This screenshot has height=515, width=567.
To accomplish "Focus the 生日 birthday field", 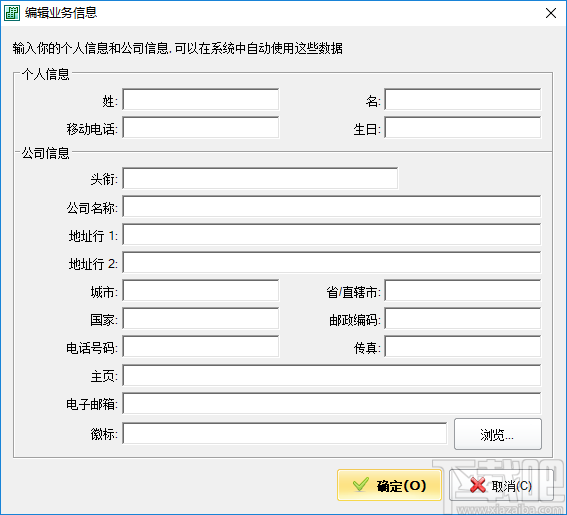I will click(462, 127).
